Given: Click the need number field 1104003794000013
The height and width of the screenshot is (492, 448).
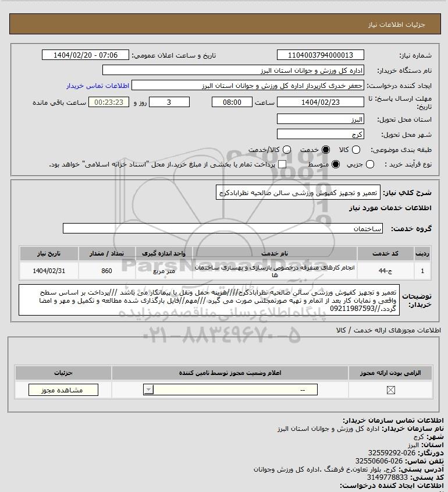Looking at the screenshot, I should pyautogui.click(x=321, y=55).
